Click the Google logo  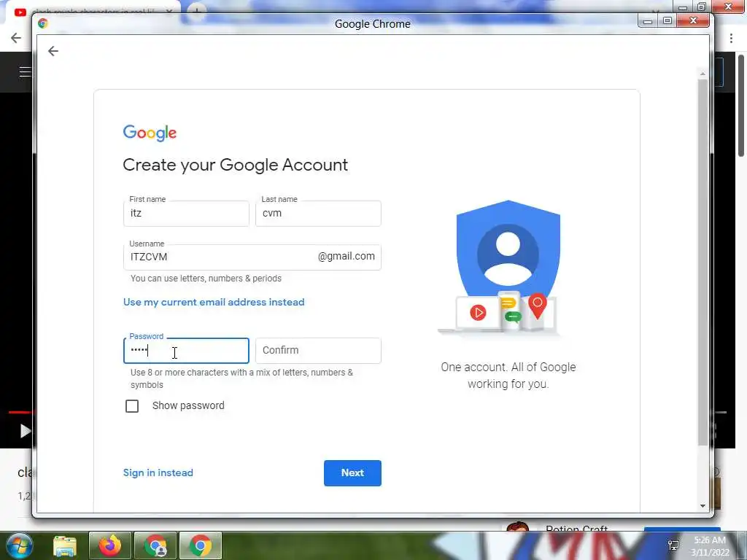(150, 133)
